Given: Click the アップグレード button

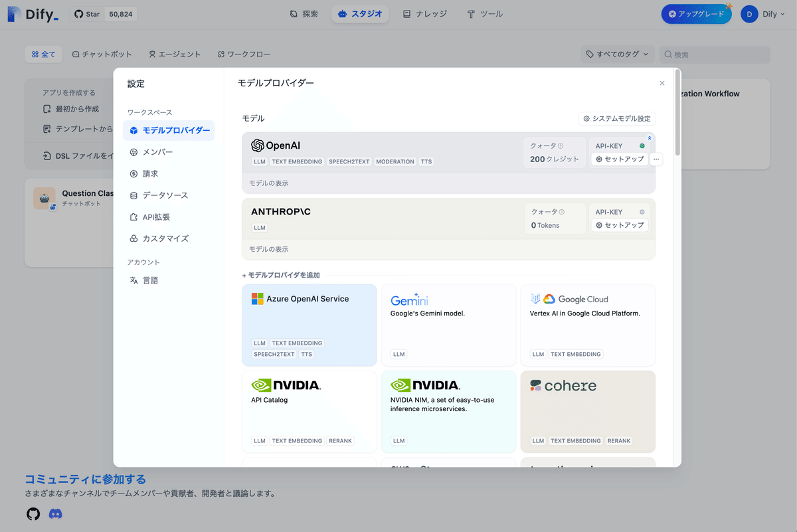Looking at the screenshot, I should tap(696, 13).
